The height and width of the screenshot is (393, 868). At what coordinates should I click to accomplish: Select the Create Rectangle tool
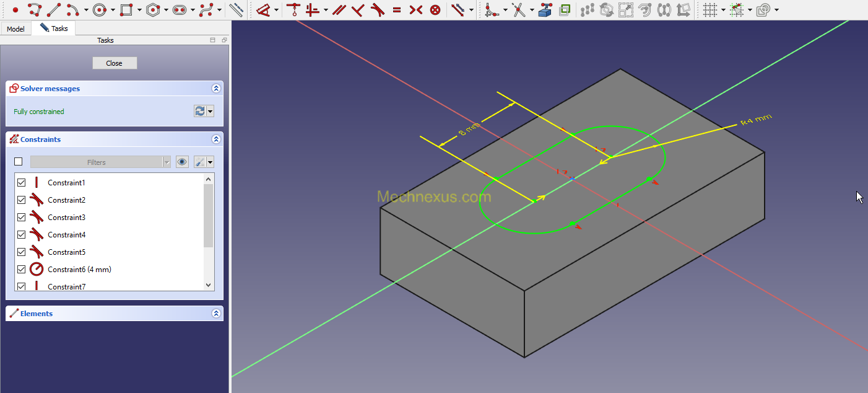[126, 10]
